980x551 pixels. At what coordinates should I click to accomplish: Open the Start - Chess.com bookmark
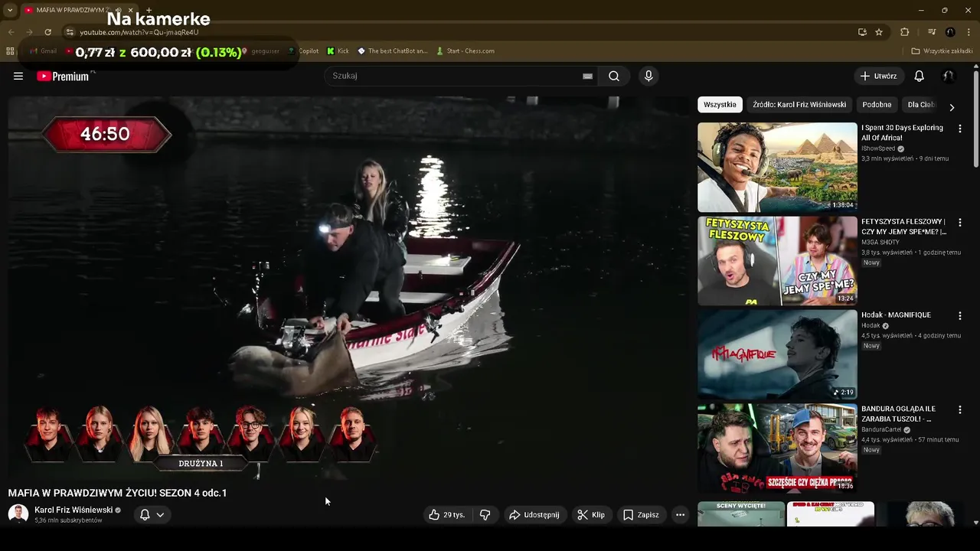(465, 51)
